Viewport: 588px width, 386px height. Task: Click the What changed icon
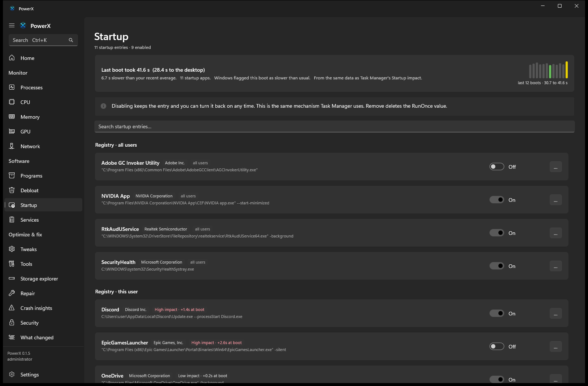point(12,337)
